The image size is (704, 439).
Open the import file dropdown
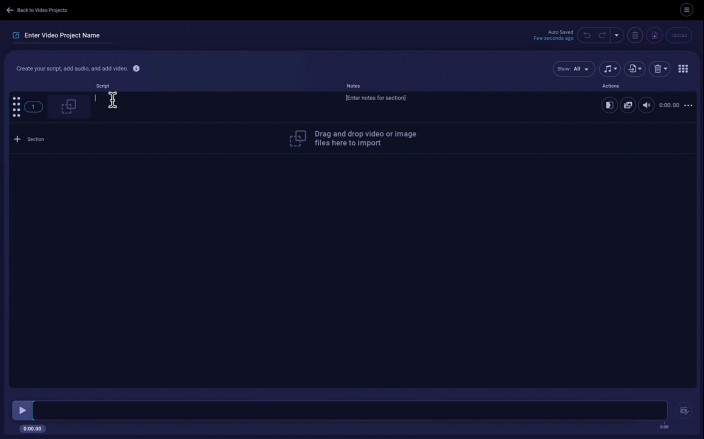[634, 69]
